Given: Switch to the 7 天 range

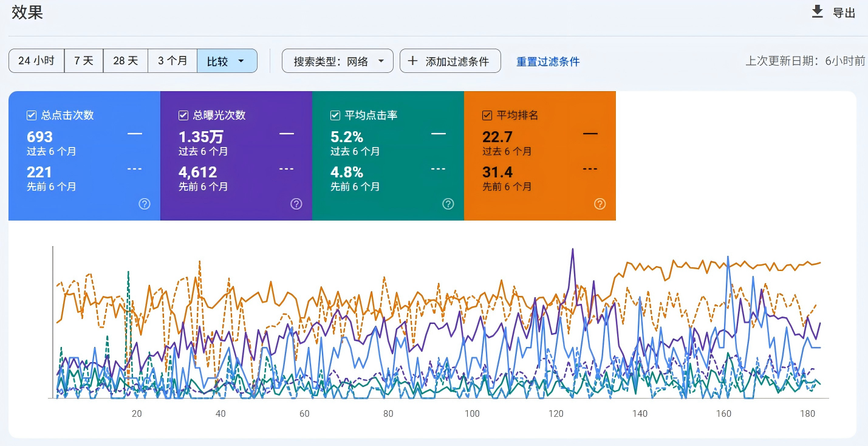Looking at the screenshot, I should click(x=84, y=61).
